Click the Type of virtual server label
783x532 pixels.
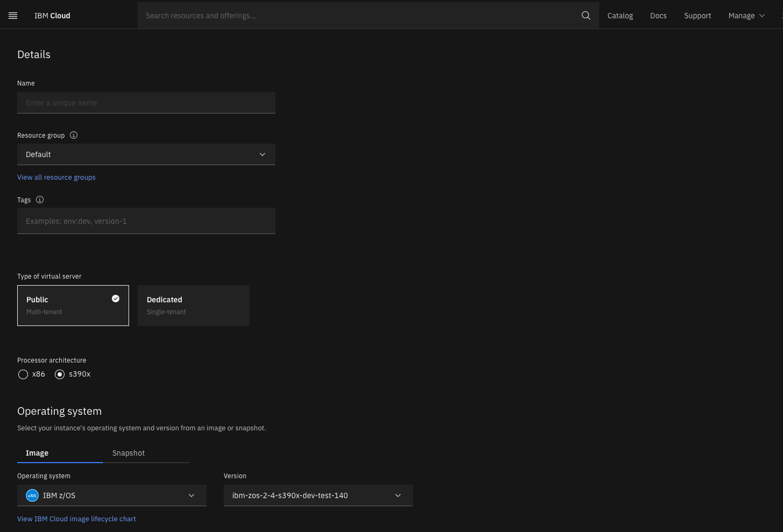point(49,276)
